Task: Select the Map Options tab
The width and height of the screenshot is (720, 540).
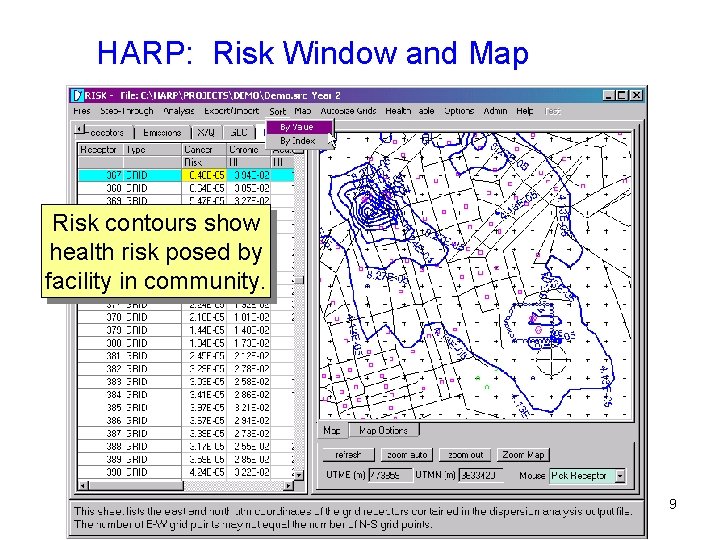Action: coord(383,430)
